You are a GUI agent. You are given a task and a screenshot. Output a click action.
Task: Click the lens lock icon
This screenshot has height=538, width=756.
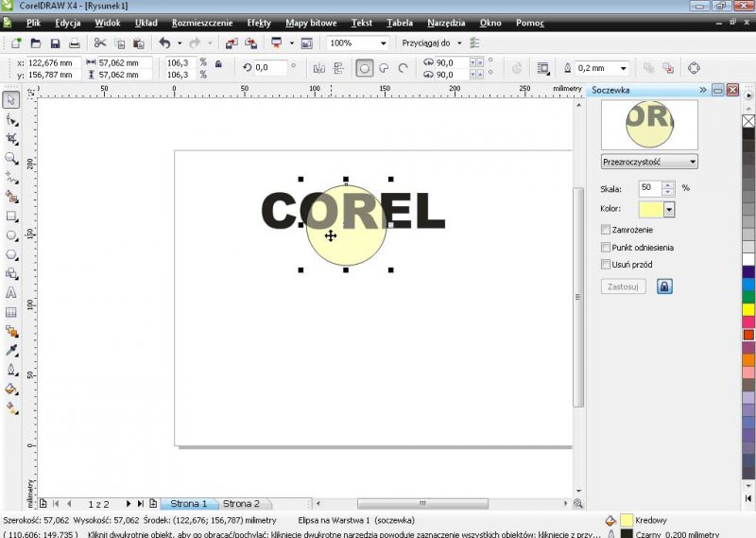coord(664,286)
